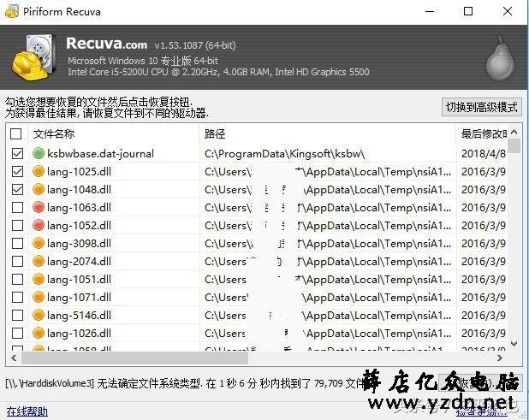The image size is (529, 420).
Task: Check the lang-5146.dll checkbox
Action: pos(17,315)
